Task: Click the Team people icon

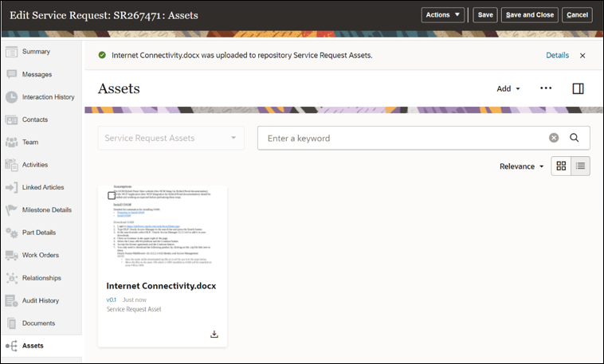Action: (12, 142)
